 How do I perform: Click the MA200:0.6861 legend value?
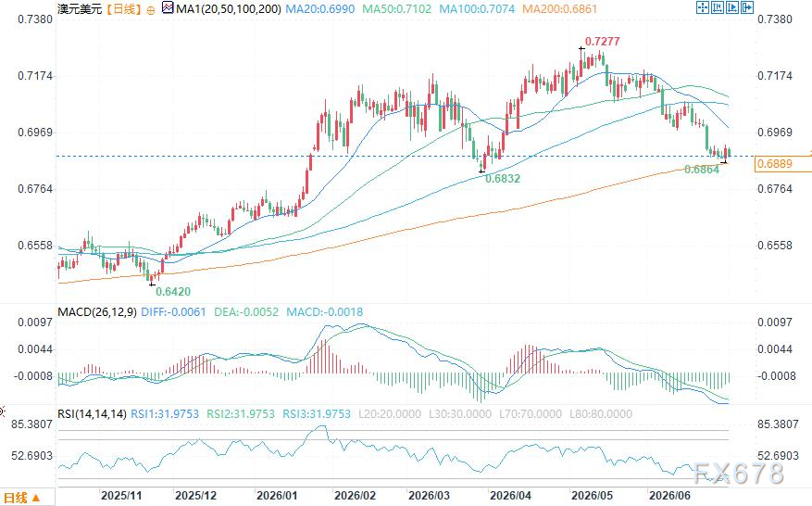[559, 9]
